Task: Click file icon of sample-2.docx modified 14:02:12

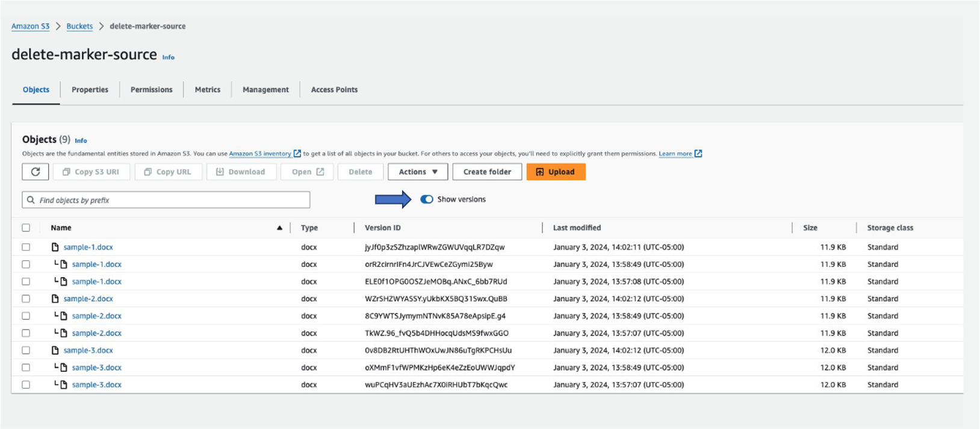Action: pyautogui.click(x=55, y=299)
